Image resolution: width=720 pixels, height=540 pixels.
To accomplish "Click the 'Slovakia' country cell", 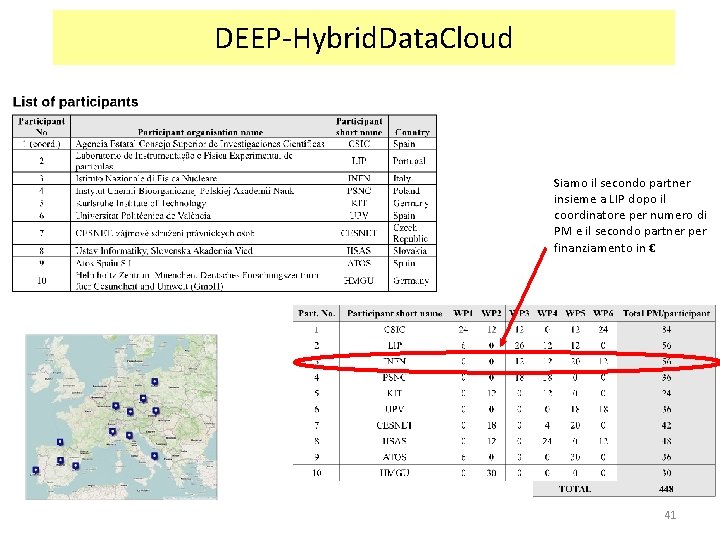I will point(410,251).
